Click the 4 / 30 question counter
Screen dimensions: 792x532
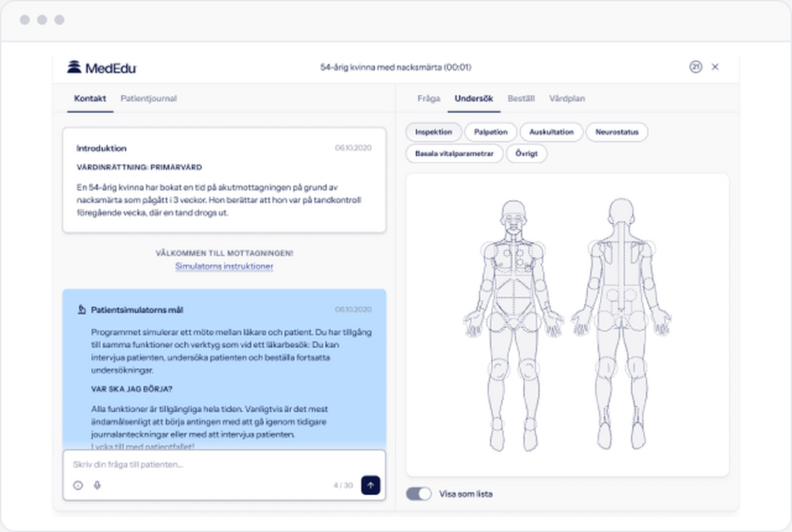coord(343,485)
